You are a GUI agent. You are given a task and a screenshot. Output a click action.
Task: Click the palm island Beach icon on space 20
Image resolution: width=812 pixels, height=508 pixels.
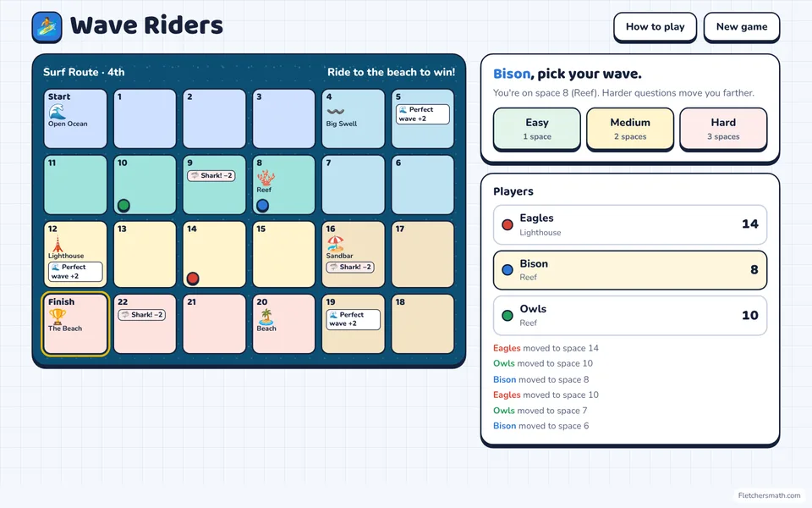266,316
